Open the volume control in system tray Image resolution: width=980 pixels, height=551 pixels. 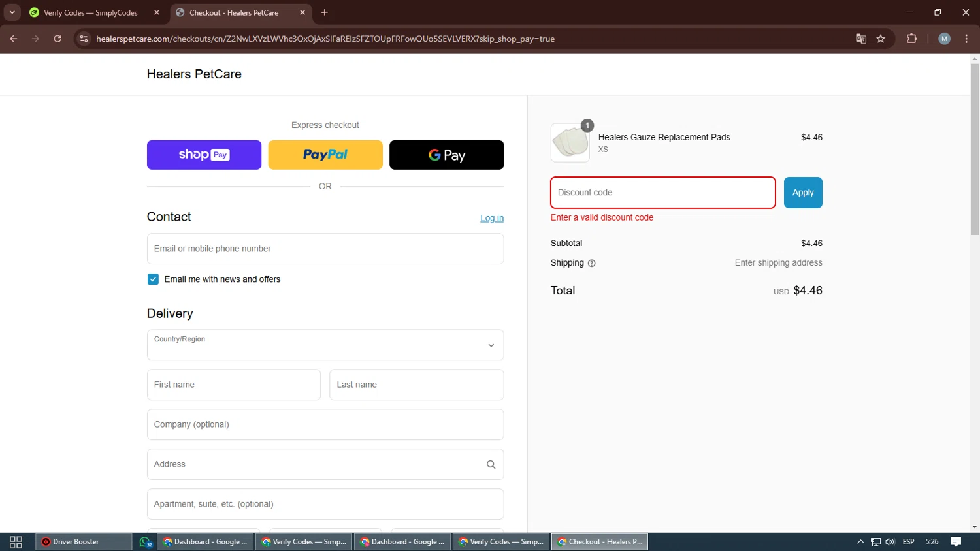(x=890, y=542)
